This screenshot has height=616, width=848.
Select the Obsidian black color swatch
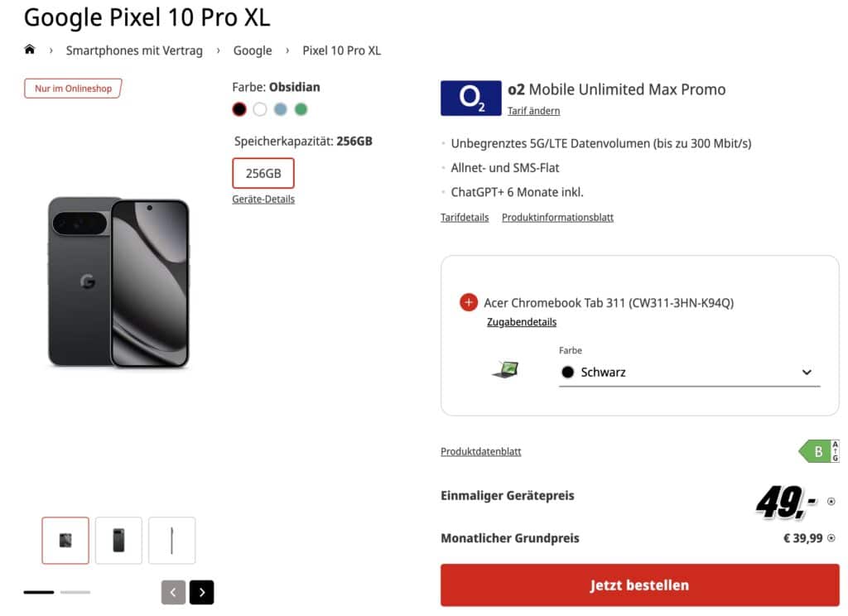[x=239, y=109]
